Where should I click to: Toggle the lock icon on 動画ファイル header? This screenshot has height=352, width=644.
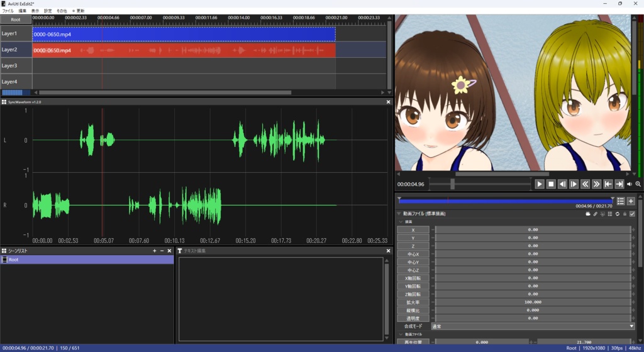[x=625, y=214]
